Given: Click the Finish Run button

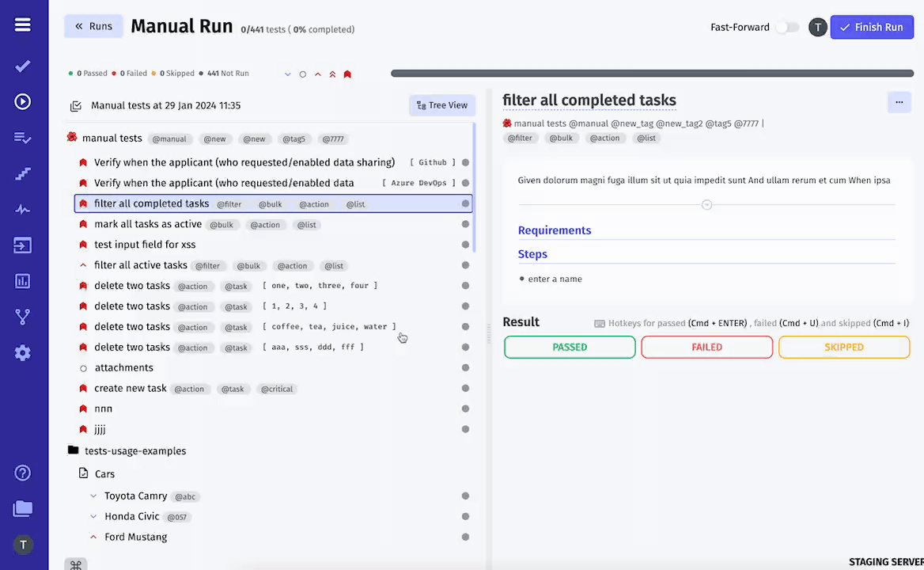Looking at the screenshot, I should tap(872, 27).
